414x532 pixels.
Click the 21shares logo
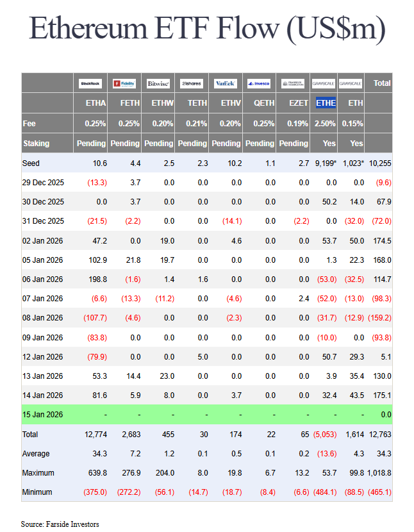point(191,83)
